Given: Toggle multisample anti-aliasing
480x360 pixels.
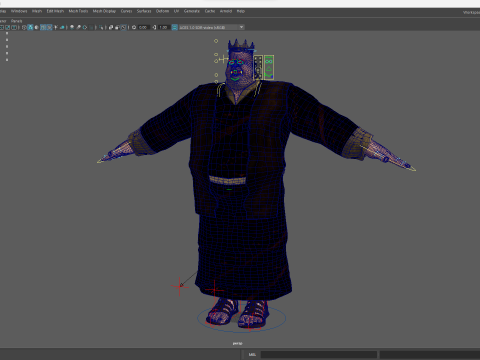Looking at the screenshot, I should 85,27.
